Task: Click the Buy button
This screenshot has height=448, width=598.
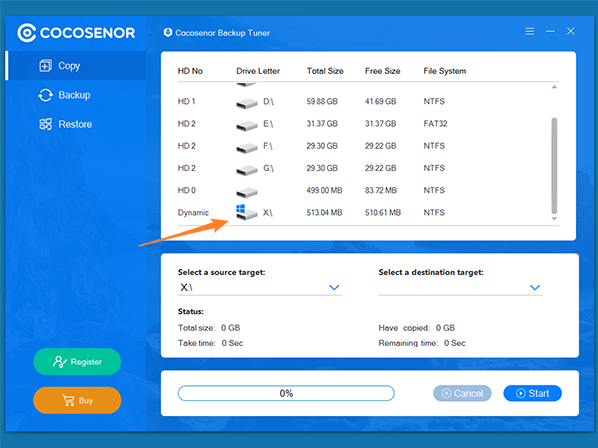Action: [x=77, y=400]
